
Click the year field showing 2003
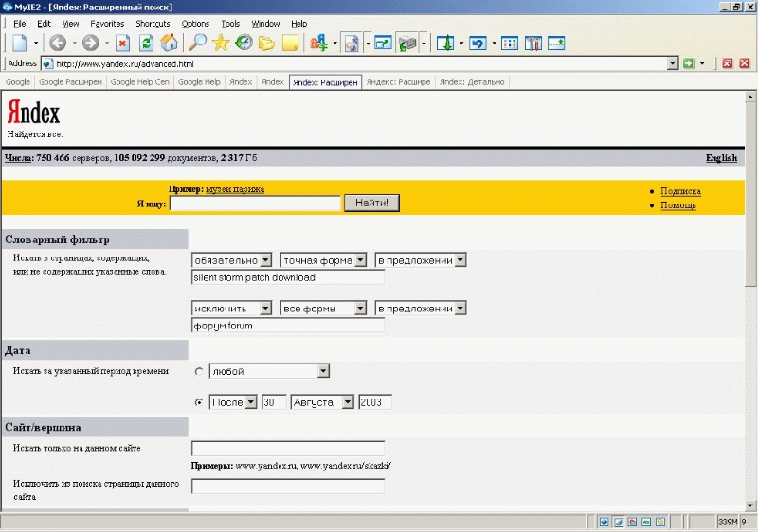point(374,402)
